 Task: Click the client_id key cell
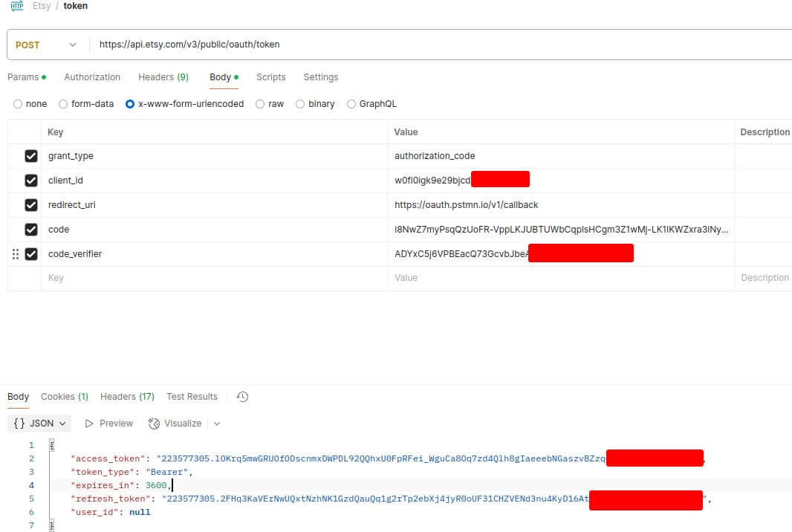pyautogui.click(x=214, y=181)
